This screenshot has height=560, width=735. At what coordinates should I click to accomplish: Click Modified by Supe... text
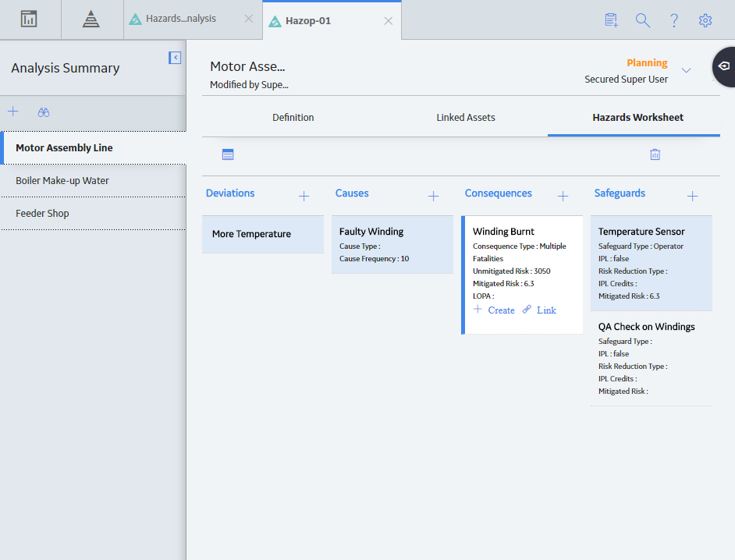click(x=249, y=85)
